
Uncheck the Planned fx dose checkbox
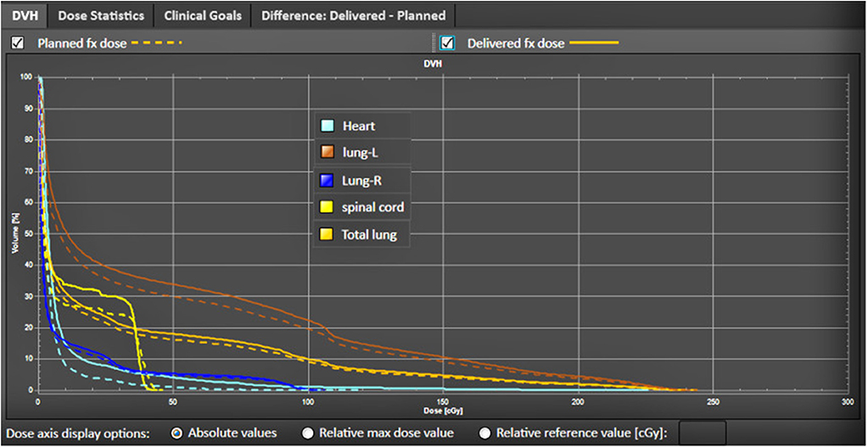(x=18, y=42)
